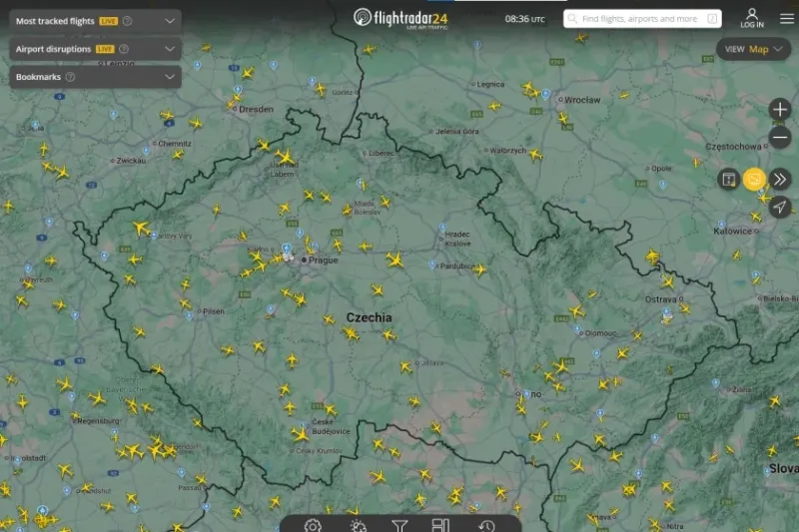Open the filter funnel icon
Viewport: 799px width, 532px height.
[x=399, y=525]
